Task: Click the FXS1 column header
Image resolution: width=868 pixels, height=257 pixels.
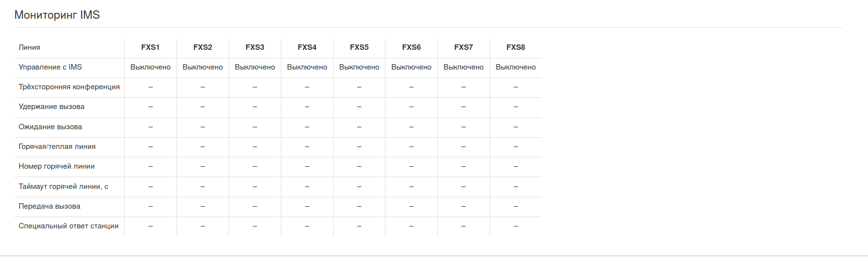Action: (151, 47)
